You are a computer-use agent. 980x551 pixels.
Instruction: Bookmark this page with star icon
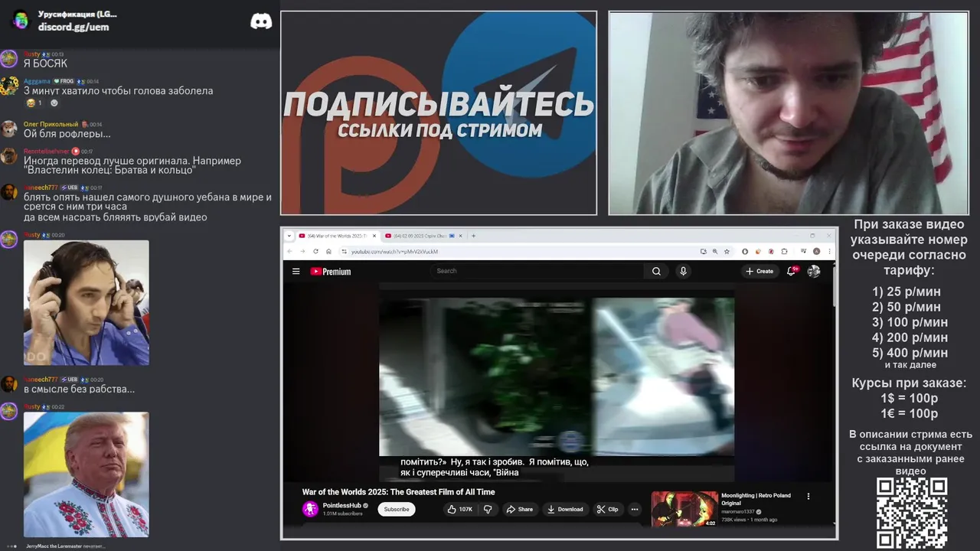click(x=727, y=251)
